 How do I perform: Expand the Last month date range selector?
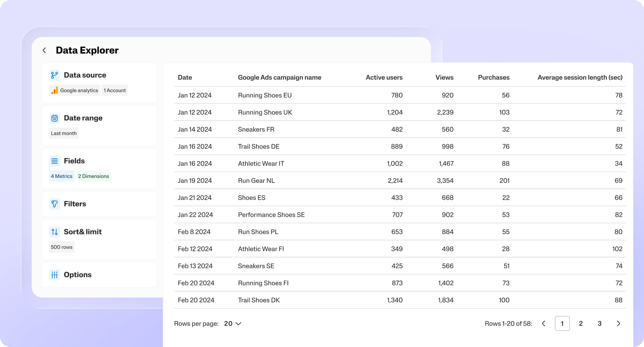(x=63, y=133)
